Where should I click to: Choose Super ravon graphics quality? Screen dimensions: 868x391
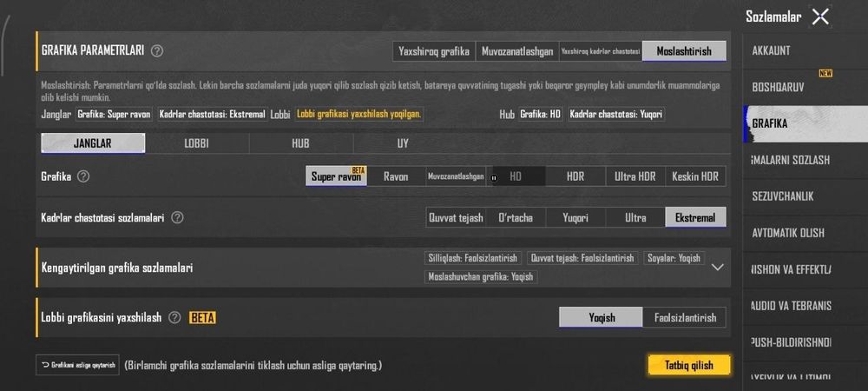pos(336,176)
